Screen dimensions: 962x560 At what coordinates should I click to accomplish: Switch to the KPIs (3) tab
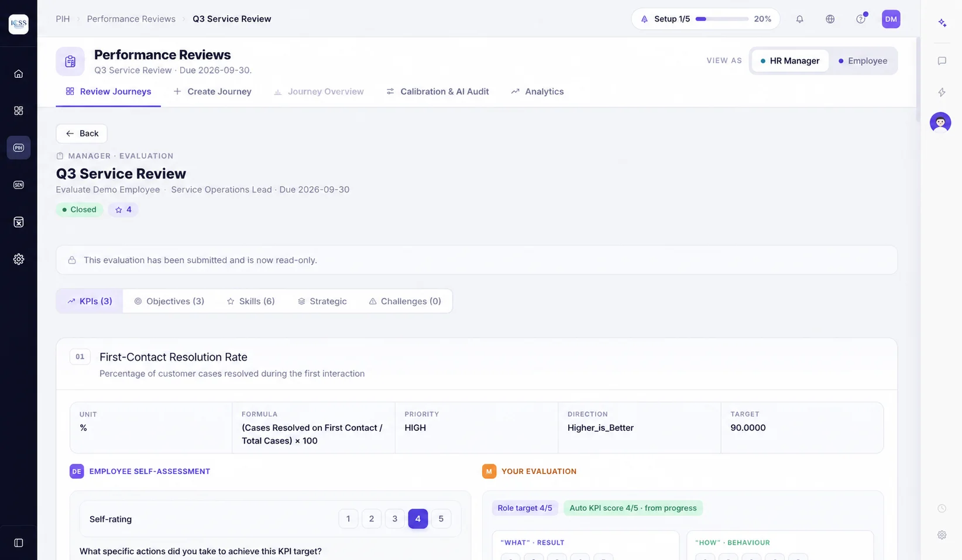pos(90,301)
